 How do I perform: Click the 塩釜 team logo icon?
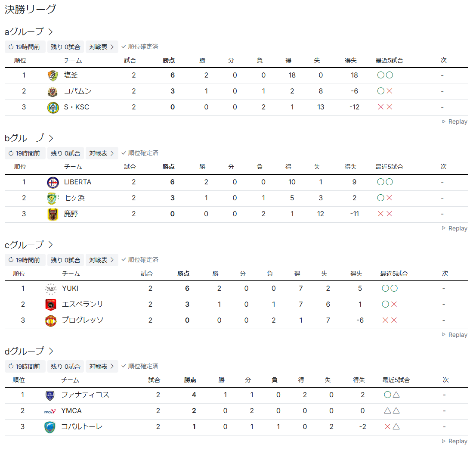click(x=53, y=75)
